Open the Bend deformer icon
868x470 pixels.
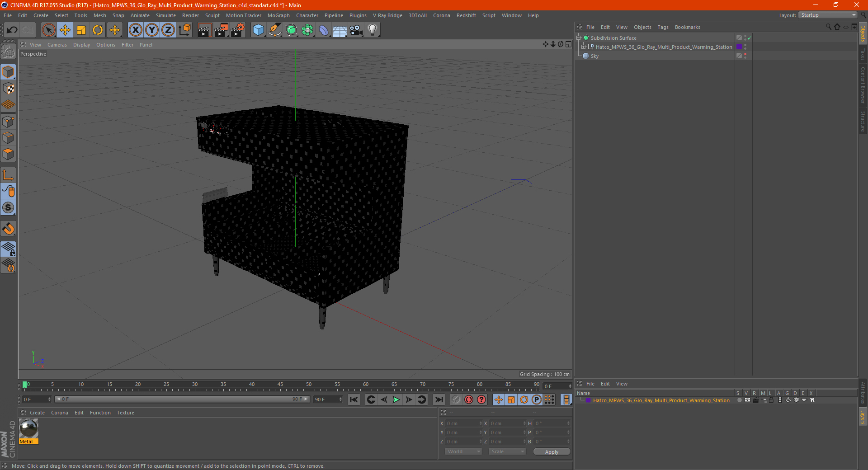pos(324,30)
